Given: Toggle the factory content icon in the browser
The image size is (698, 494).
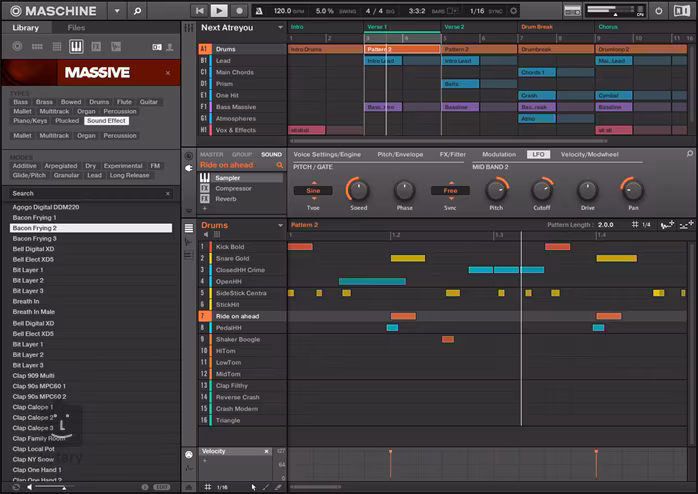Looking at the screenshot, I should point(157,47).
